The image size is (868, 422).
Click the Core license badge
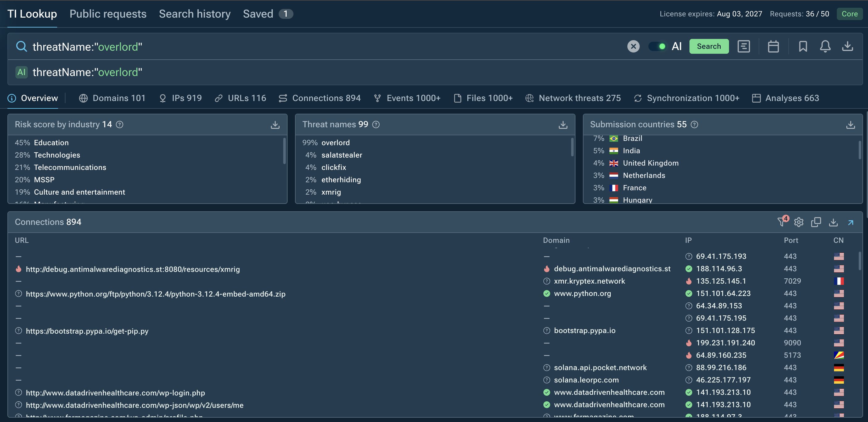pos(849,14)
